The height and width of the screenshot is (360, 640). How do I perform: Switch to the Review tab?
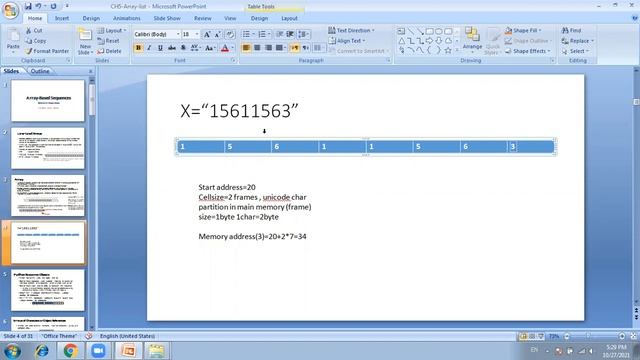coord(203,18)
